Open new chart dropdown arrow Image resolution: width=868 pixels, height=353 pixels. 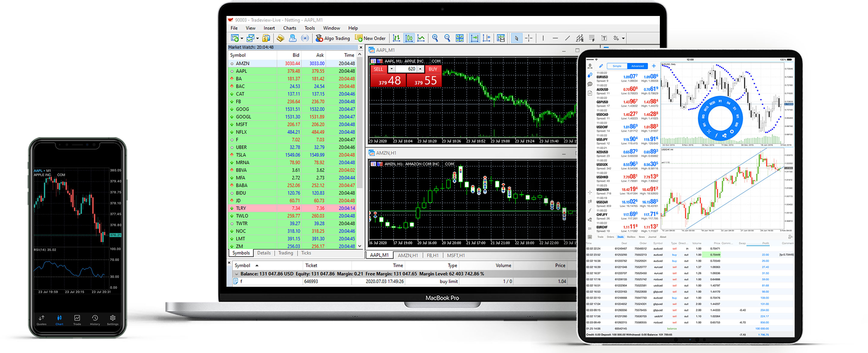point(242,39)
